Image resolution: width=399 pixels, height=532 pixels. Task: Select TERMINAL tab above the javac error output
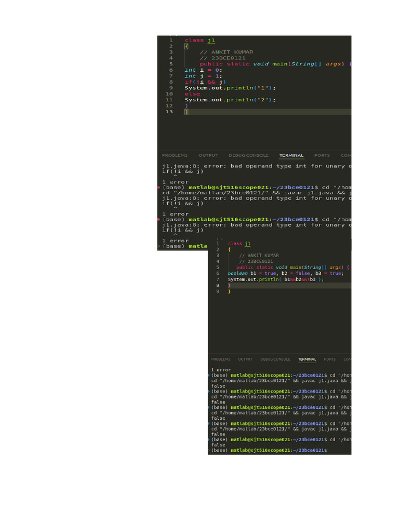291,155
